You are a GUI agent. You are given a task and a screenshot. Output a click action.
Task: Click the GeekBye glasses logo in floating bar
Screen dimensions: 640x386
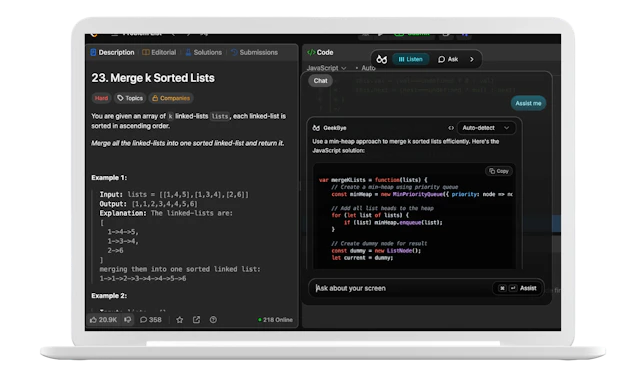(x=382, y=60)
